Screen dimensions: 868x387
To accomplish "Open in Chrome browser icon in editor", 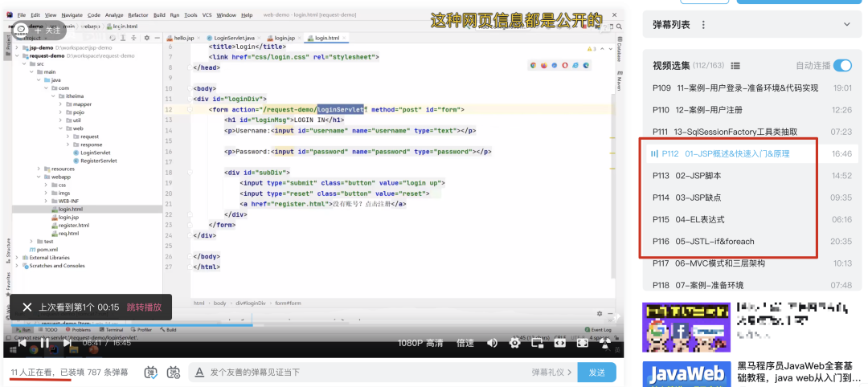I will 533,65.
